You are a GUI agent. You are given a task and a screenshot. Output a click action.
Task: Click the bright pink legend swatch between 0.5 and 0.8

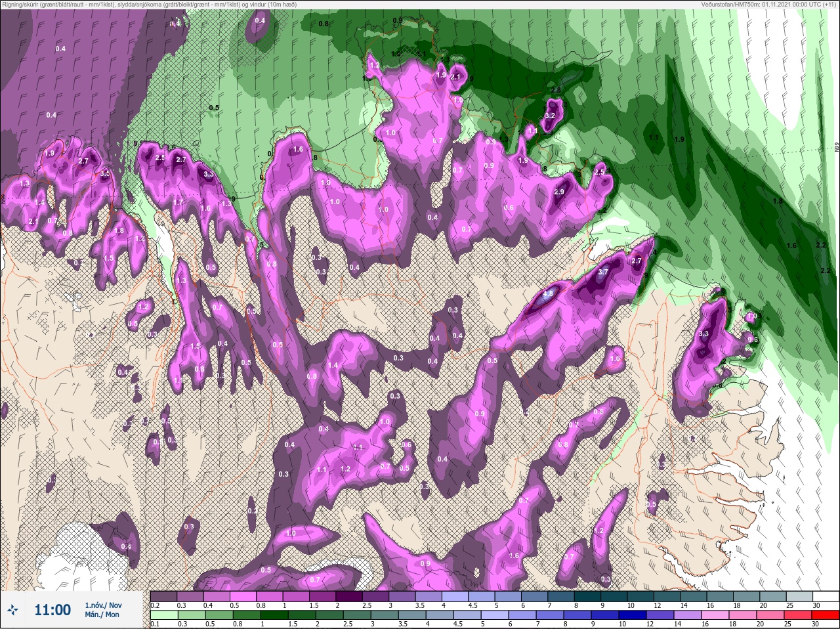[x=244, y=597]
